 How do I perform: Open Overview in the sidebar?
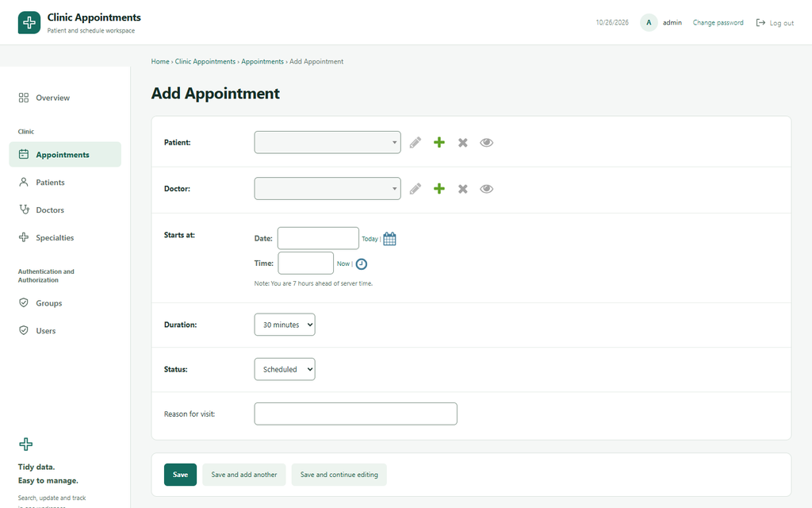65,98
